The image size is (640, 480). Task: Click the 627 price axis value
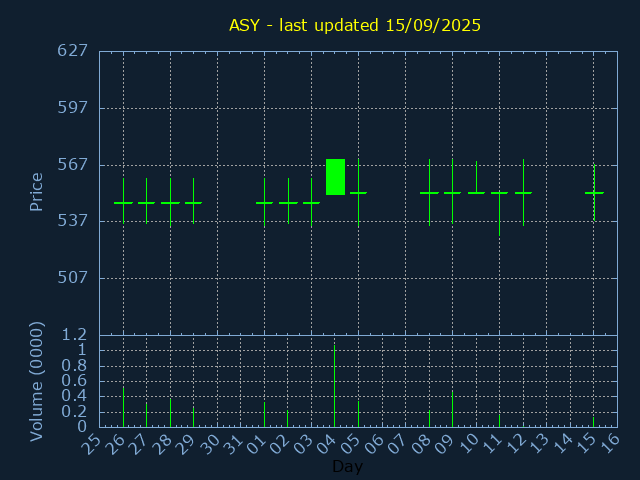[x=72, y=51]
